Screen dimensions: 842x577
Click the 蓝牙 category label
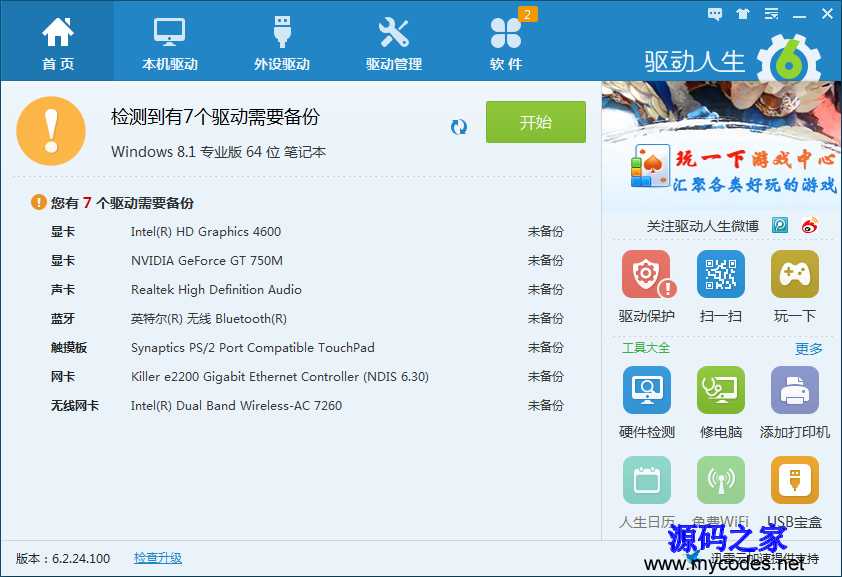point(63,319)
